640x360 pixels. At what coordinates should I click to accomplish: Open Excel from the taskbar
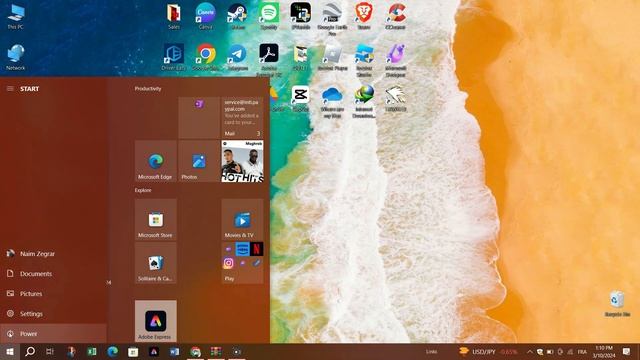(x=92, y=351)
